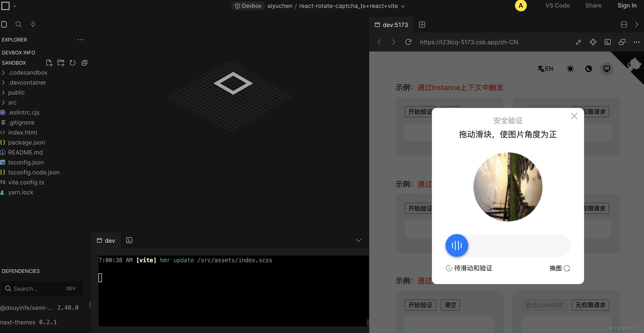Click 换图 to change image

555,268
